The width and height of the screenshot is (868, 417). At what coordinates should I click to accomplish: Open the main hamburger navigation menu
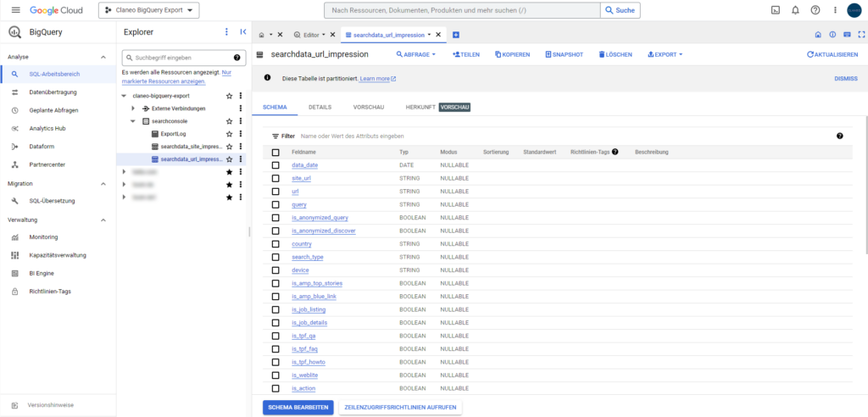click(15, 10)
